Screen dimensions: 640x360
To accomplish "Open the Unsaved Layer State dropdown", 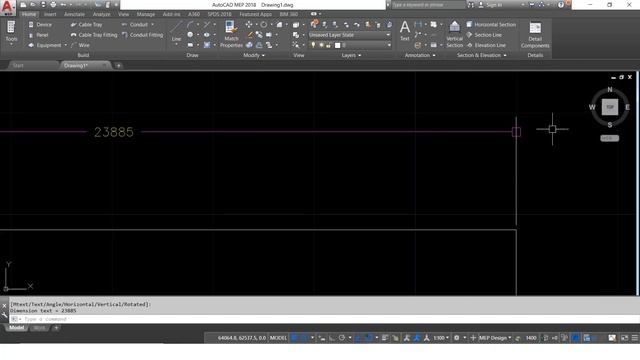I will [350, 35].
